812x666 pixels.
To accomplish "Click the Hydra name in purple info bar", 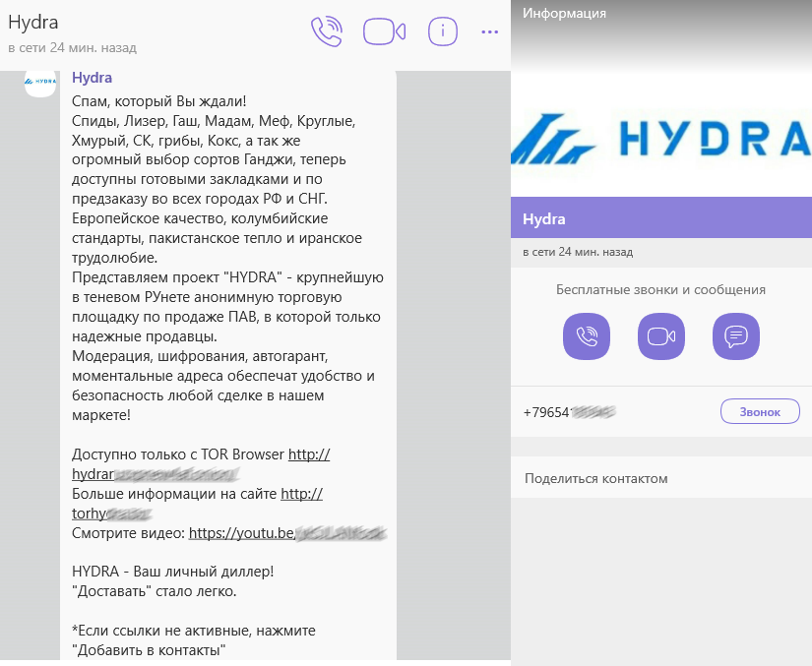I will click(543, 219).
